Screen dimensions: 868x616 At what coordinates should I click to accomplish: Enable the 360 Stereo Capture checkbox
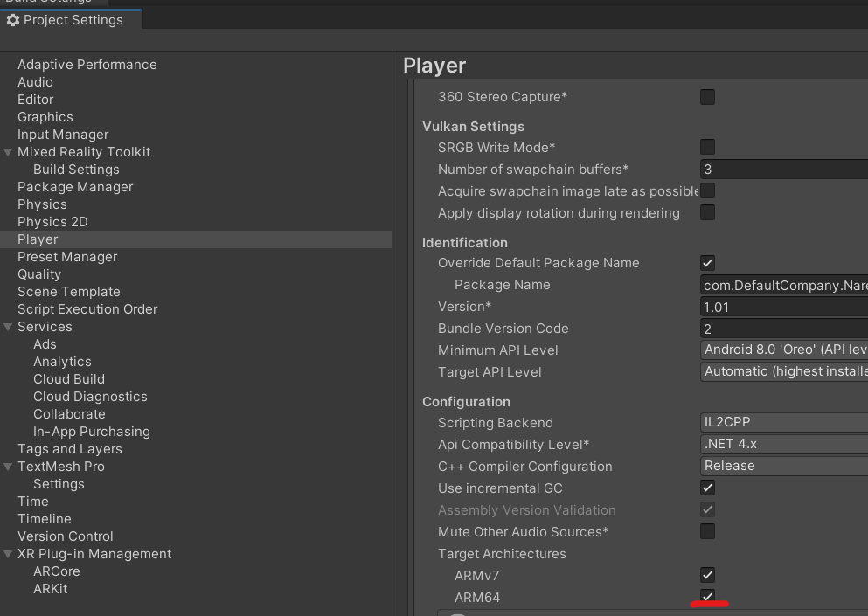point(707,97)
